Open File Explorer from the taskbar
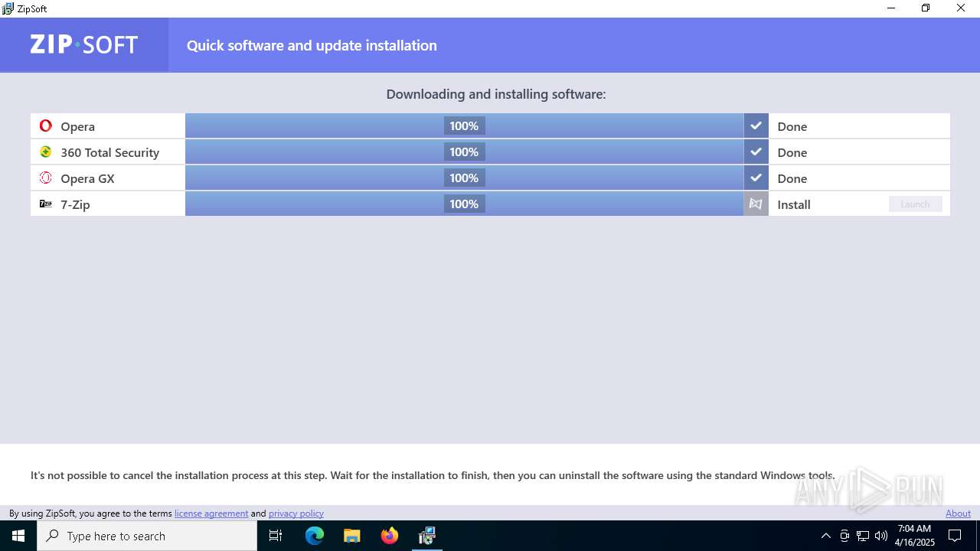This screenshot has width=980, height=551. 351,536
